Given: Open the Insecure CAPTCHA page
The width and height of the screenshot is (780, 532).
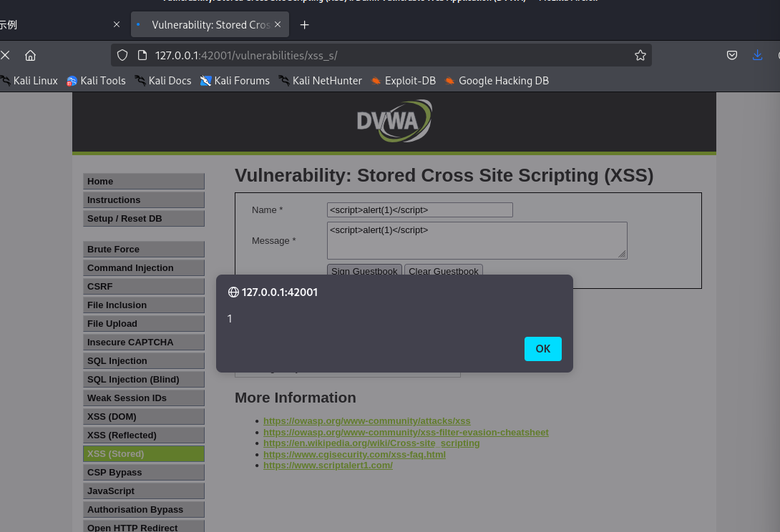Looking at the screenshot, I should pyautogui.click(x=144, y=342).
